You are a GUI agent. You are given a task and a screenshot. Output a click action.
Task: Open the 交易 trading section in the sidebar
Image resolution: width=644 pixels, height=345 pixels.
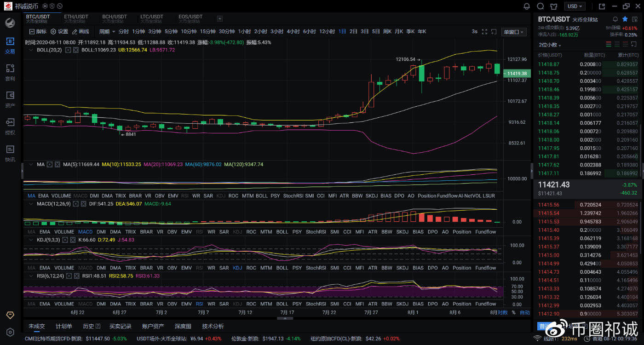[10, 45]
